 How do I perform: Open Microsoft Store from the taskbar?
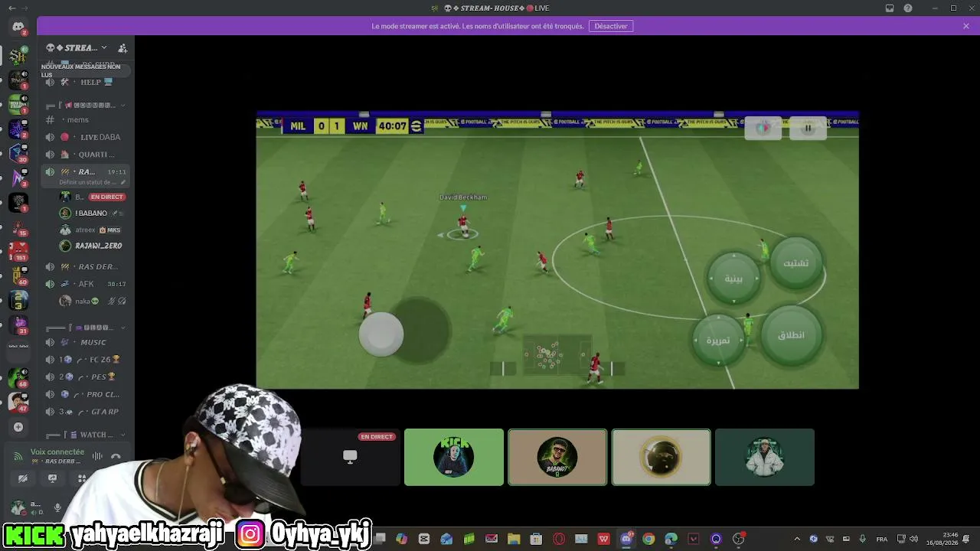click(x=537, y=539)
